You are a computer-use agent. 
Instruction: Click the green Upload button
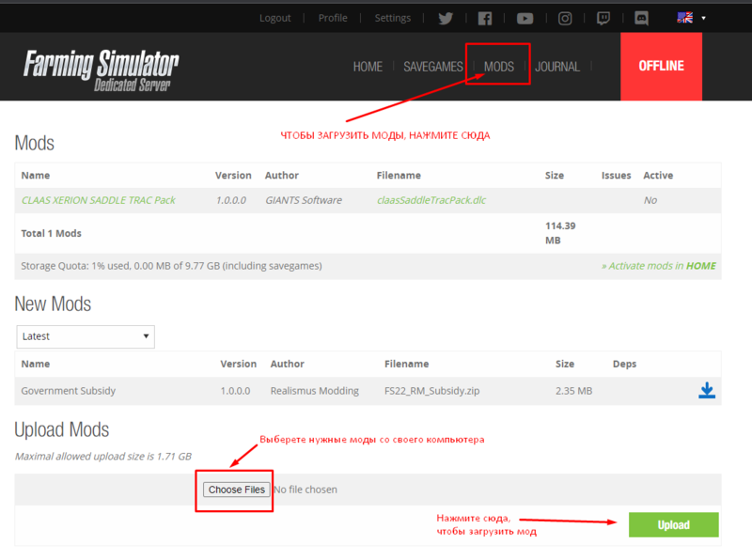pyautogui.click(x=673, y=525)
